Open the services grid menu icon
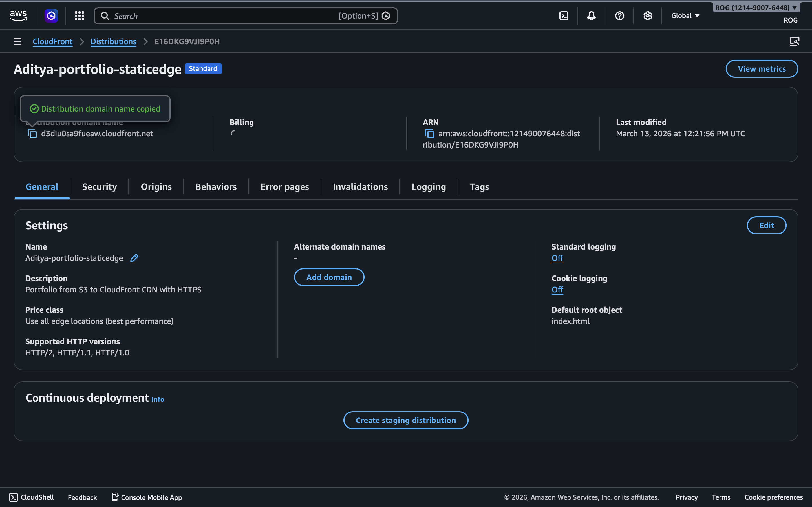 pos(79,16)
